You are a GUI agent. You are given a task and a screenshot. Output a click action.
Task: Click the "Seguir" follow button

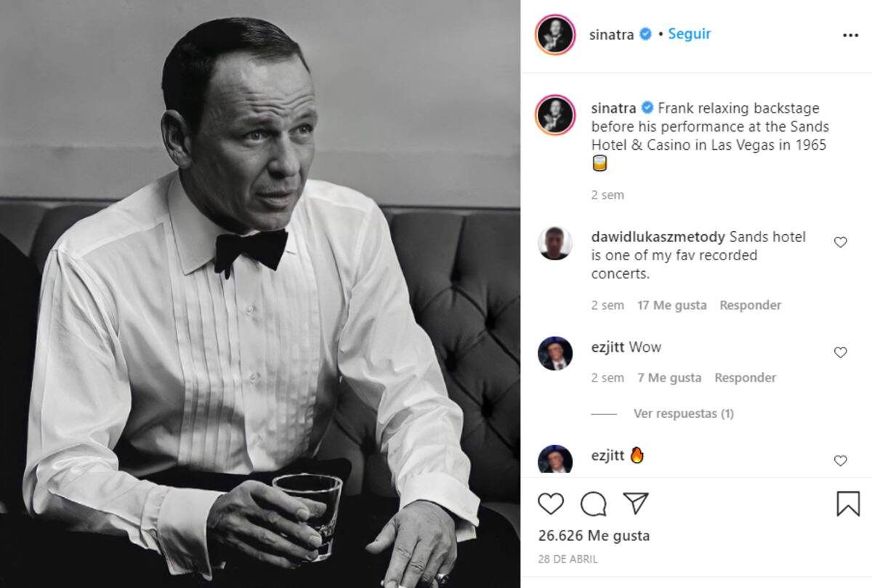[x=689, y=34]
